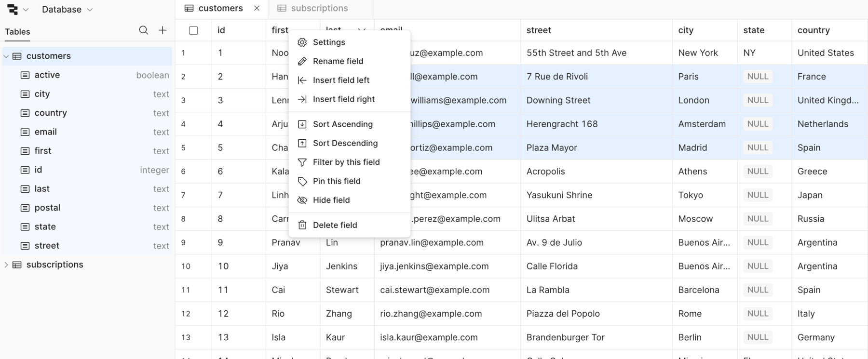Click the table icon in subscriptions tab

pos(282,8)
